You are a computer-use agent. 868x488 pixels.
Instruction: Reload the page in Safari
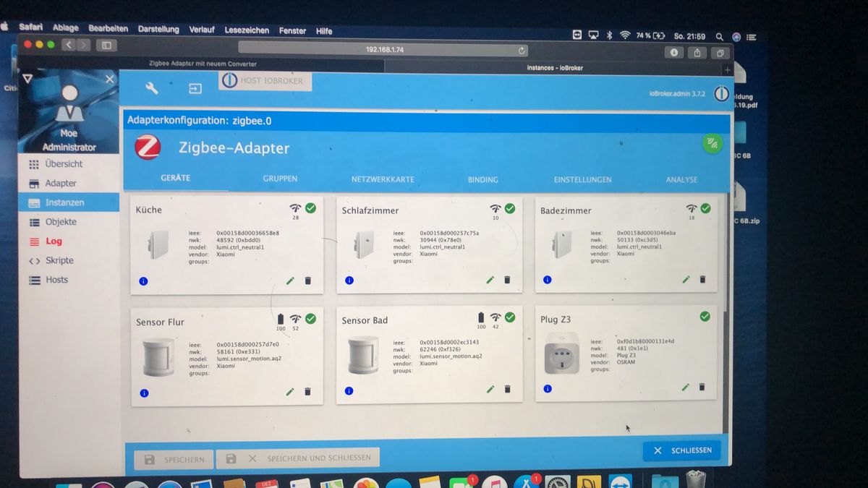pos(522,51)
